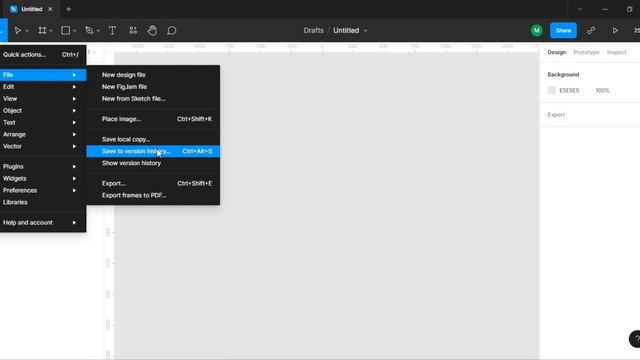Click the help question mark button

point(635,339)
